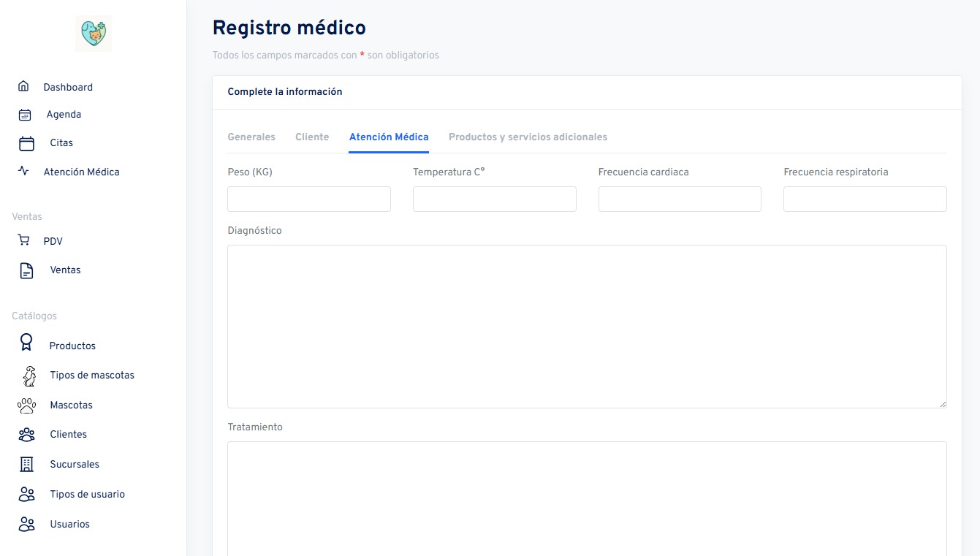Click the Tipos de mascotas animal icon

coord(29,376)
